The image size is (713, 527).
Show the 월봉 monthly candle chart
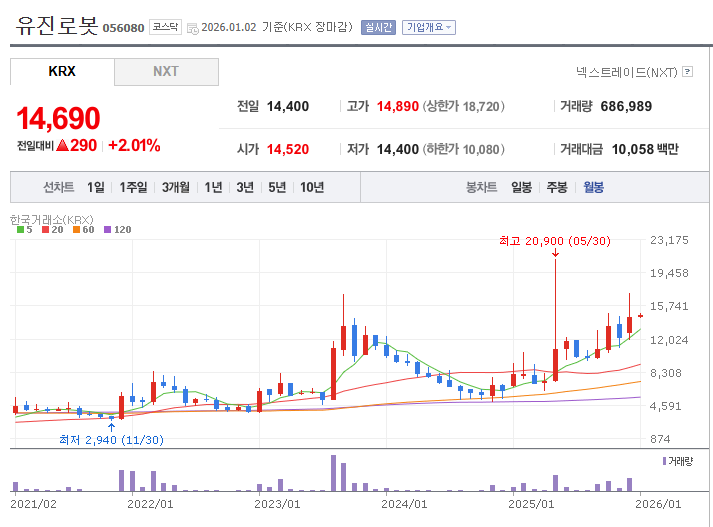(593, 187)
